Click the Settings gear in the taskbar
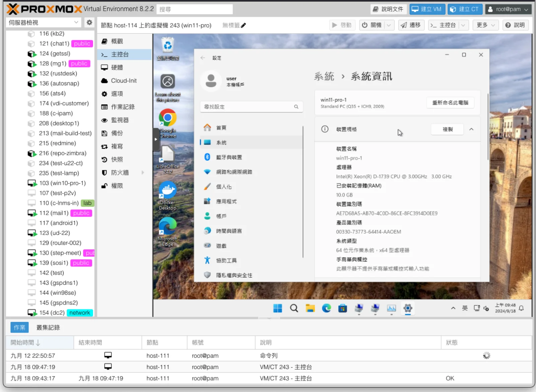 408,308
